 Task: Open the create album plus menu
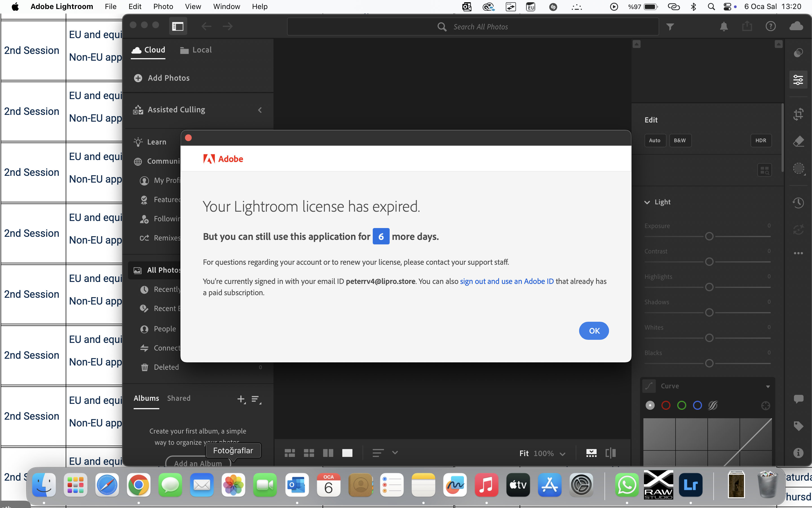click(x=241, y=399)
